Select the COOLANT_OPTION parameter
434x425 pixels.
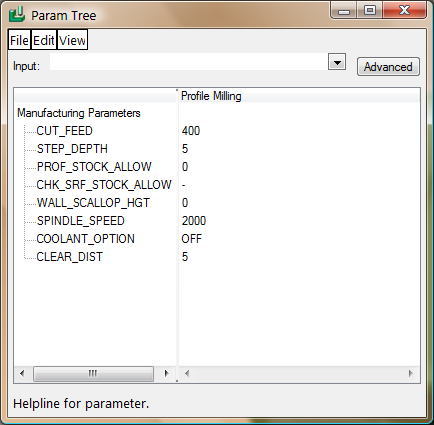pyautogui.click(x=85, y=239)
